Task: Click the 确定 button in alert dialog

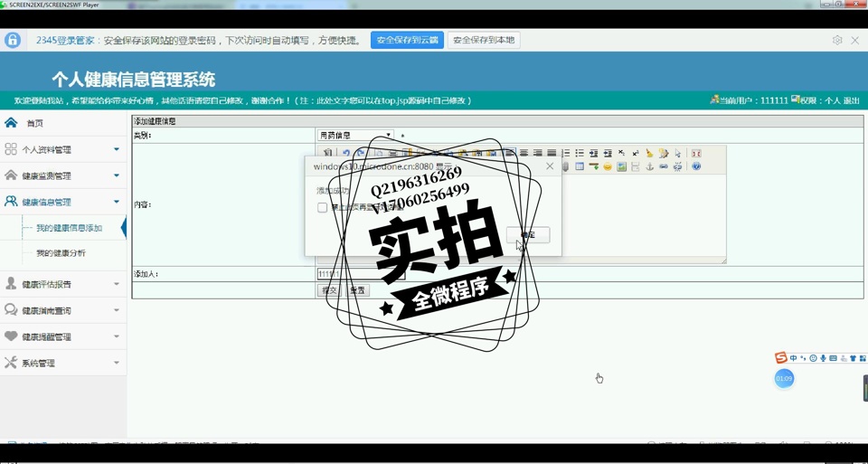Action: (528, 235)
